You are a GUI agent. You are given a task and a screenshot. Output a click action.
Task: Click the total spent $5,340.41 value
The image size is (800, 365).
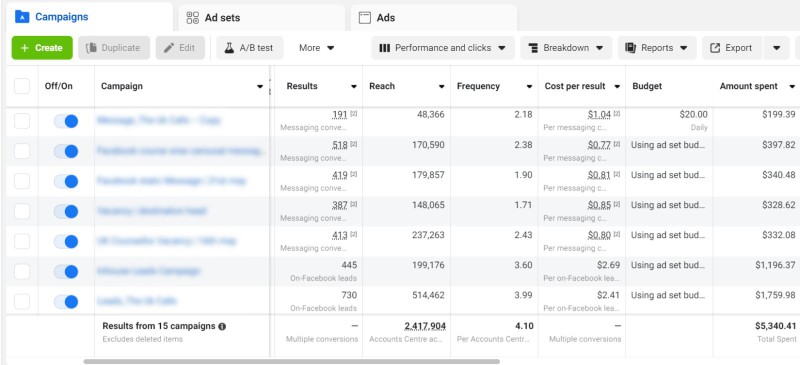point(776,326)
